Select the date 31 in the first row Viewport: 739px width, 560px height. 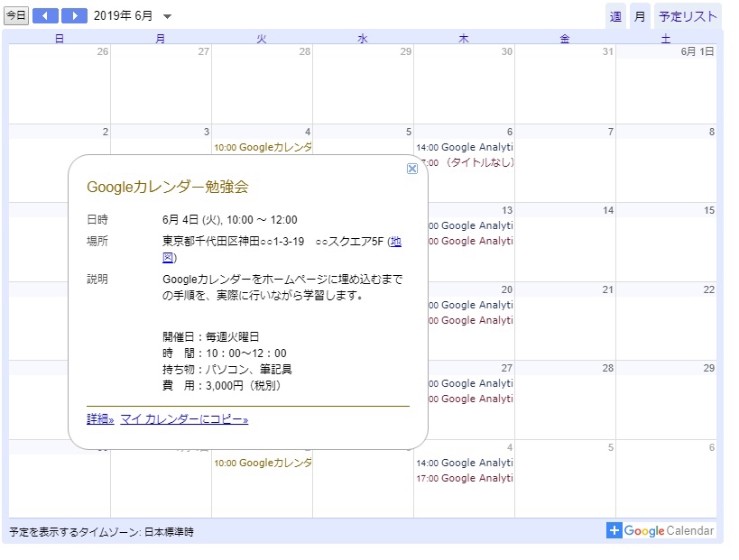tap(607, 51)
